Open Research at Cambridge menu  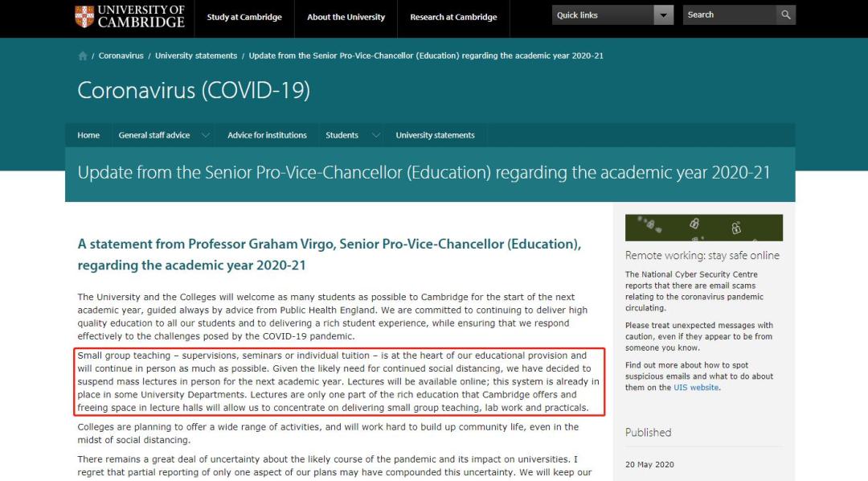pos(453,17)
